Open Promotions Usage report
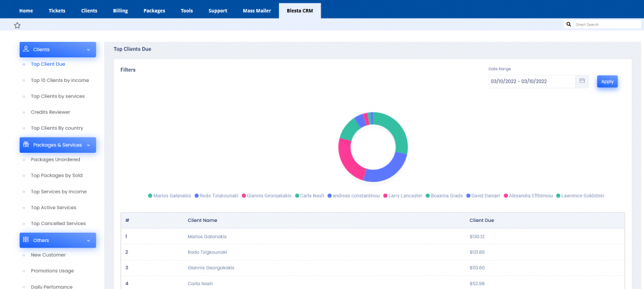Viewport: 644px width, 289px height. point(52,271)
